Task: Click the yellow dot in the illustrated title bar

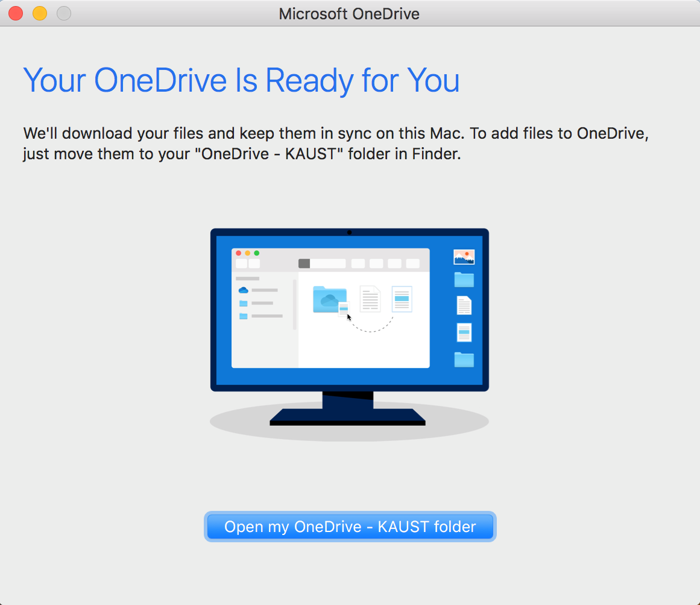Action: (x=248, y=253)
